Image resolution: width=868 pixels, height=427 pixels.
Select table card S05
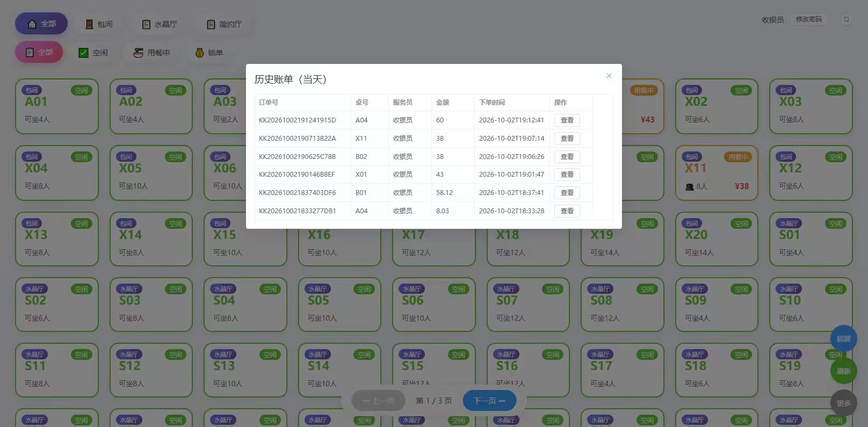pyautogui.click(x=340, y=305)
